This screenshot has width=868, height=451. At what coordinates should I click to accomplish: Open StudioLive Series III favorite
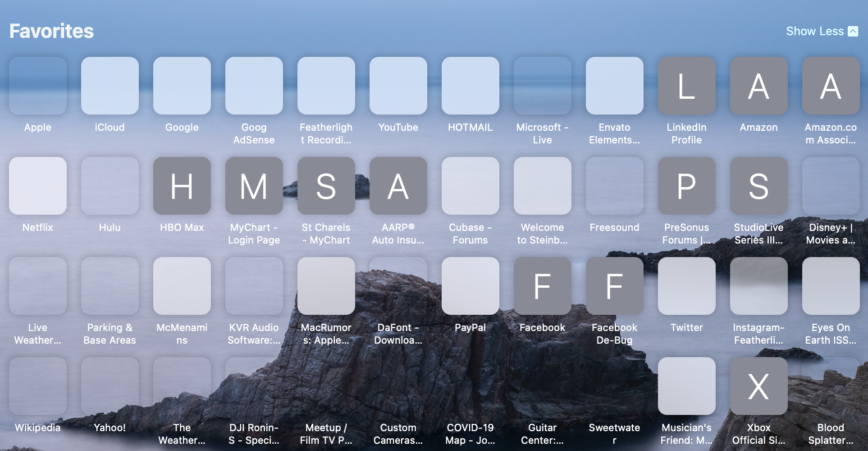[x=759, y=186]
